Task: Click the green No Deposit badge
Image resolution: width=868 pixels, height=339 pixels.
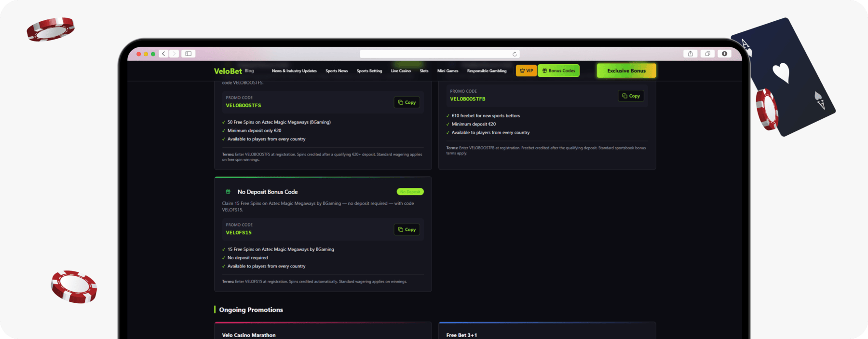Action: 410,192
